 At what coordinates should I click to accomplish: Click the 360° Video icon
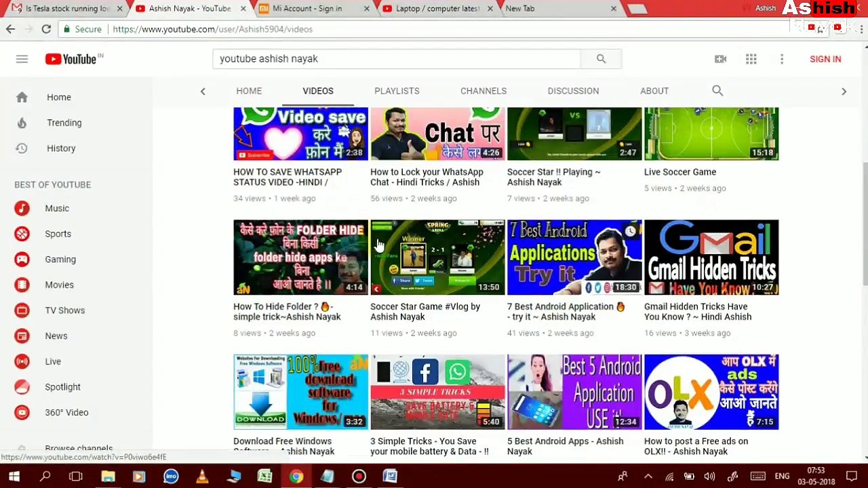click(22, 412)
